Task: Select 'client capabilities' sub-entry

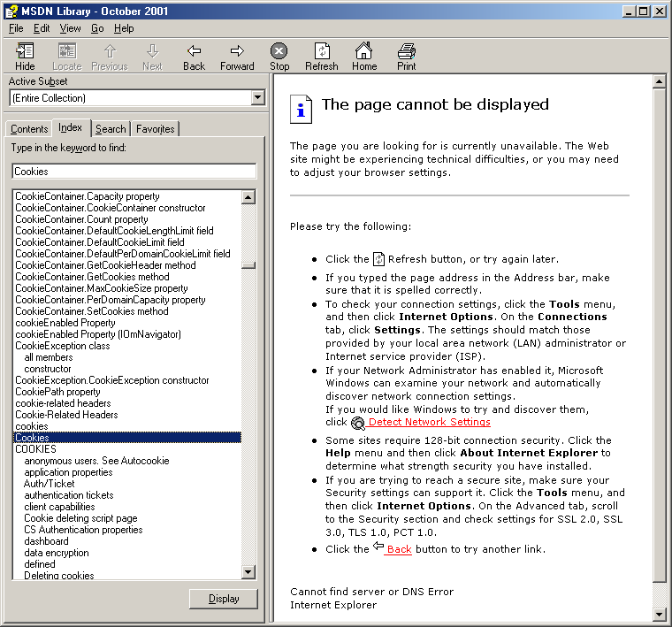Action: pos(59,507)
